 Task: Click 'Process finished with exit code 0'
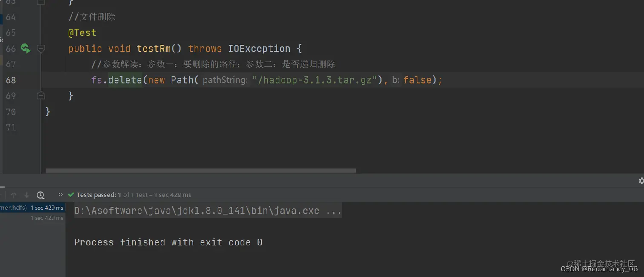168,242
